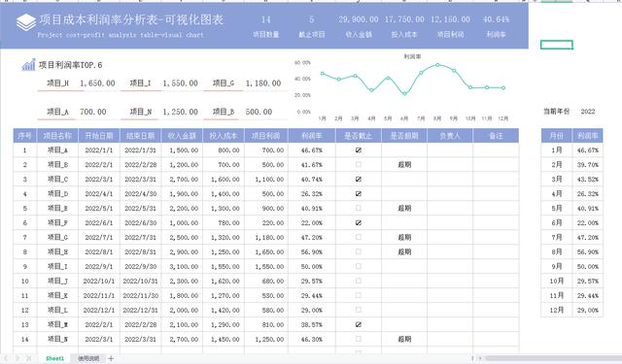The height and width of the screenshot is (364, 622).
Task: Uncheck the 是否截止 checkbox for 项目_D
Action: (x=359, y=194)
